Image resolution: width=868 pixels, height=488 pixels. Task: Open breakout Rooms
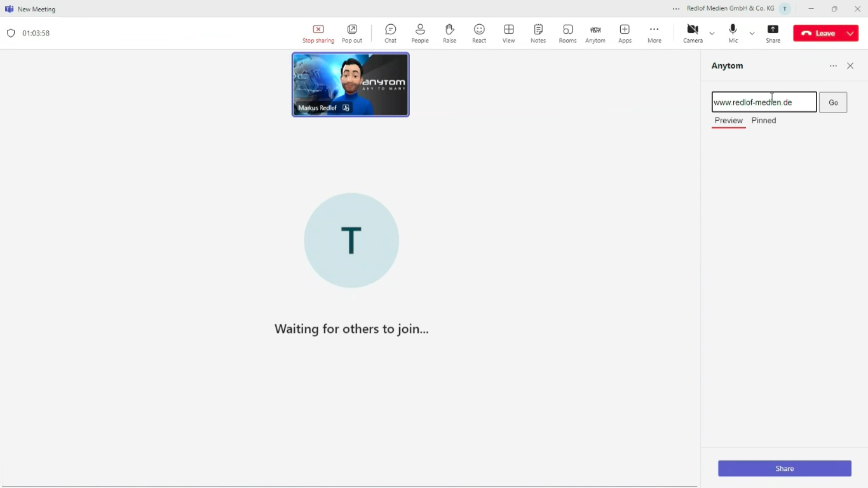[567, 33]
